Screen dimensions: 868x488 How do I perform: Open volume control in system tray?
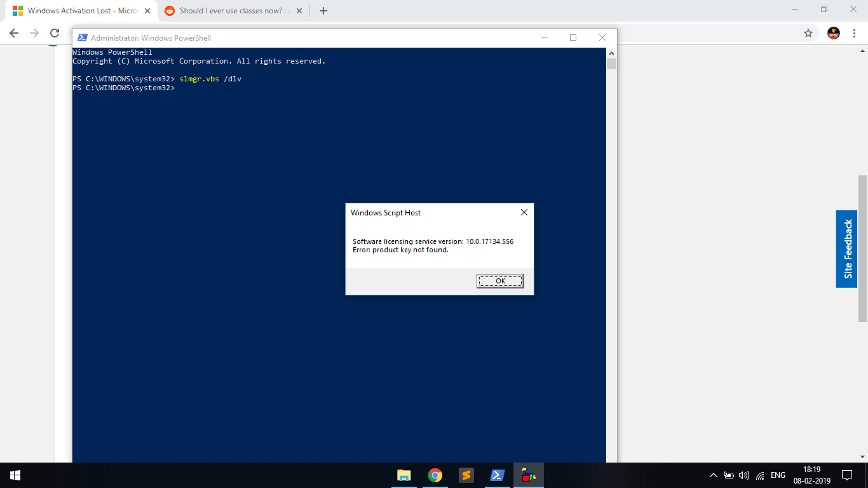744,475
